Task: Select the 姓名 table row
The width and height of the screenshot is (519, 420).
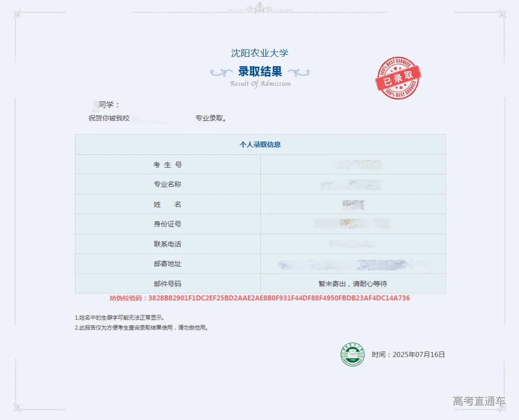Action: [x=259, y=204]
